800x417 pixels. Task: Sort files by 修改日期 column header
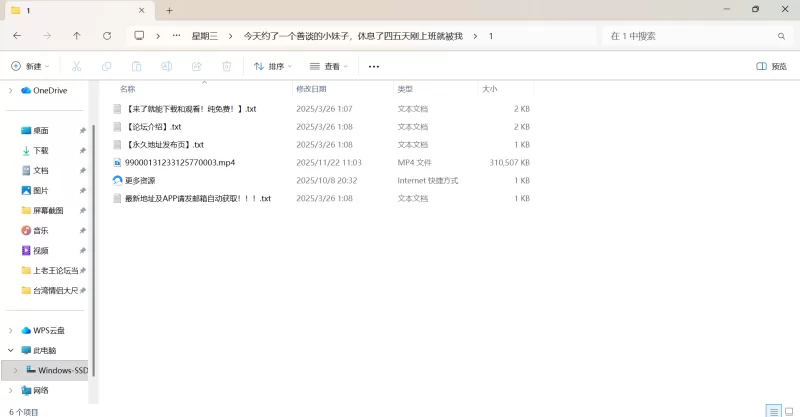[320, 89]
